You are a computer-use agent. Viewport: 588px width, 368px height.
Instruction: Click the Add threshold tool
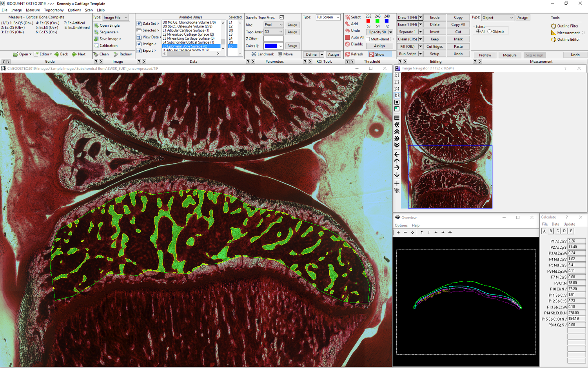(x=352, y=24)
